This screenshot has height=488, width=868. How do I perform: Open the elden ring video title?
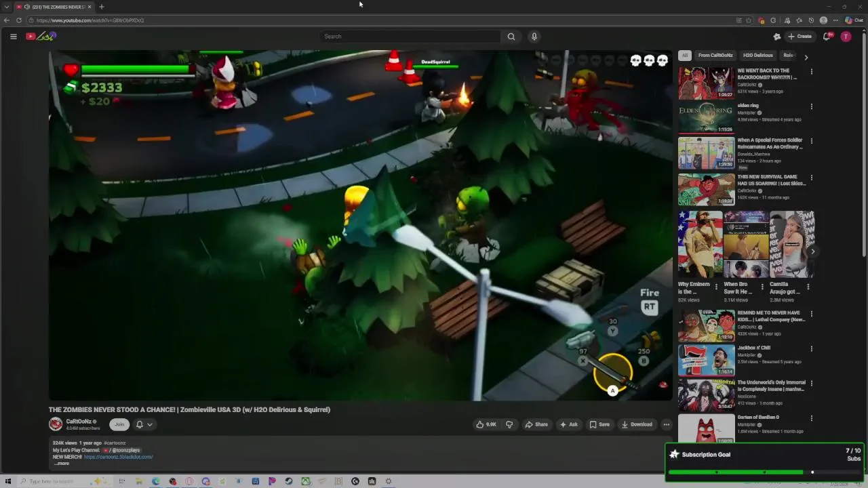[x=748, y=106]
